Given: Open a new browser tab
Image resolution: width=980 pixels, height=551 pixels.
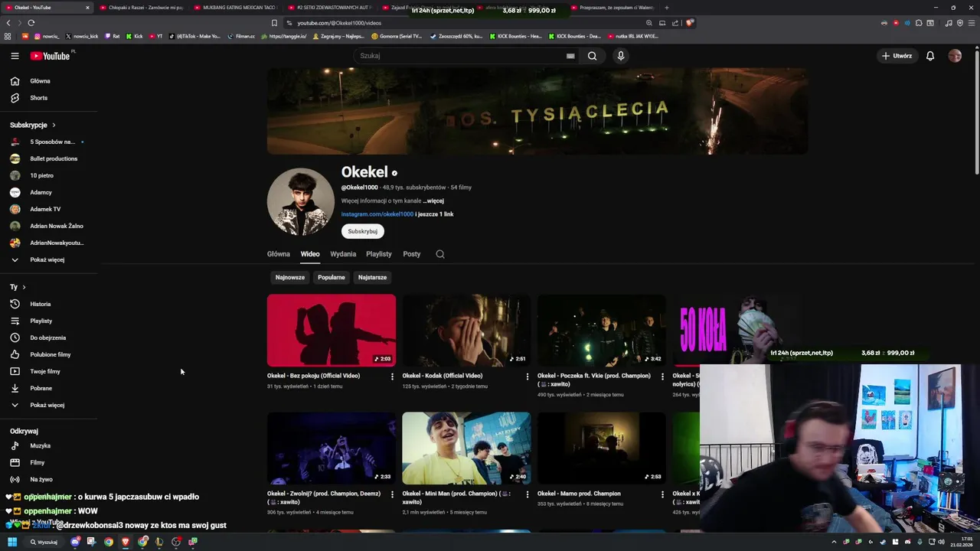Looking at the screenshot, I should 666,8.
